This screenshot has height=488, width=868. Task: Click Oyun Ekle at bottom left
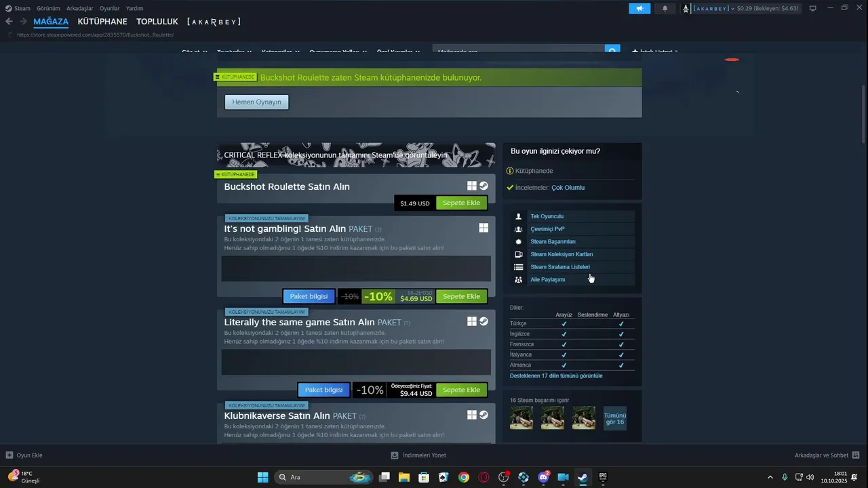coord(29,455)
